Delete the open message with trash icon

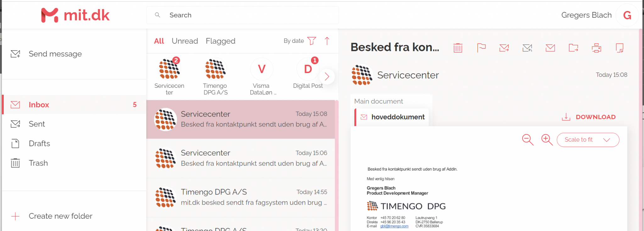458,48
